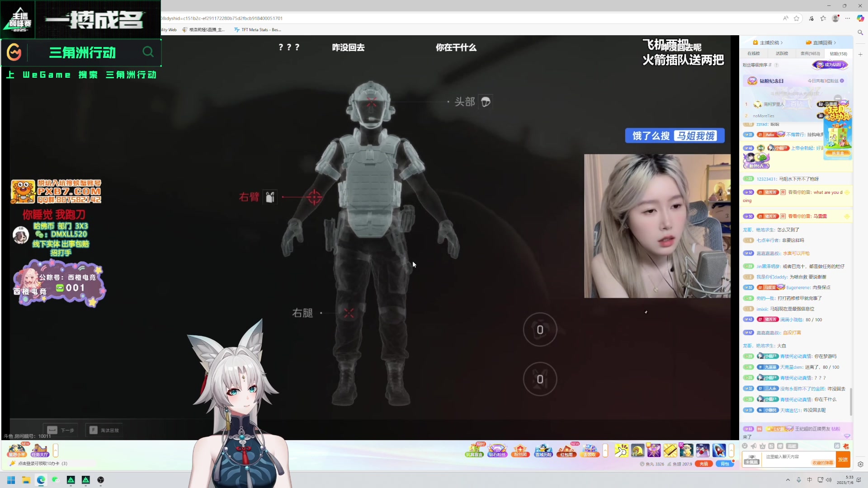The height and width of the screenshot is (488, 868).
Task: Collapse the 玩具总动员 floating widget
Action: pos(838,98)
